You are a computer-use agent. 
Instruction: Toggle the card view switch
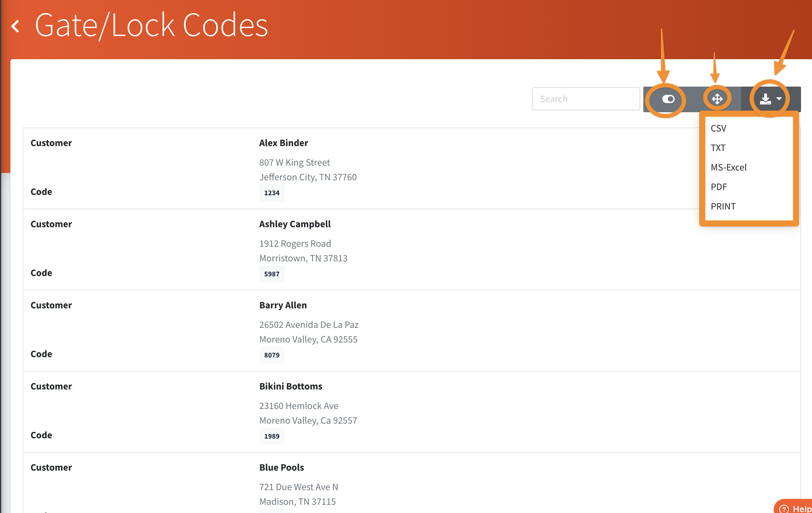click(668, 99)
